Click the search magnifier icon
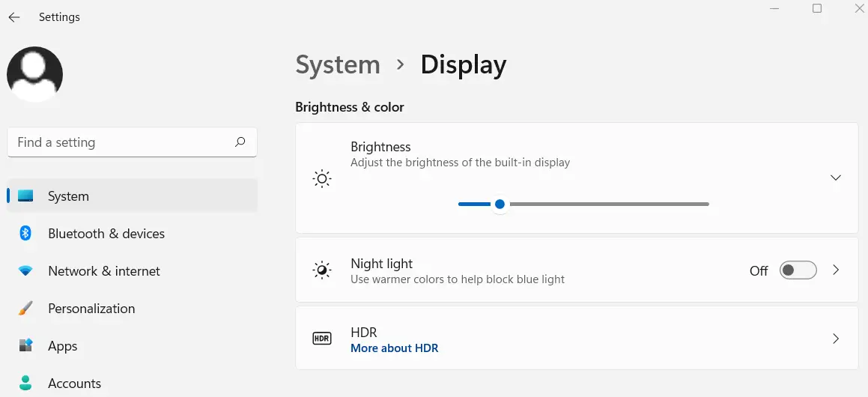Viewport: 868px width, 397px height. pos(240,142)
